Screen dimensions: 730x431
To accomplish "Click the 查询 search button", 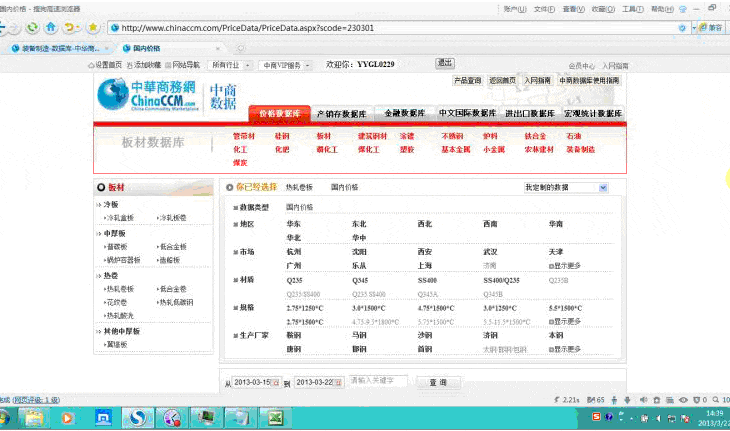I will pos(437,383).
